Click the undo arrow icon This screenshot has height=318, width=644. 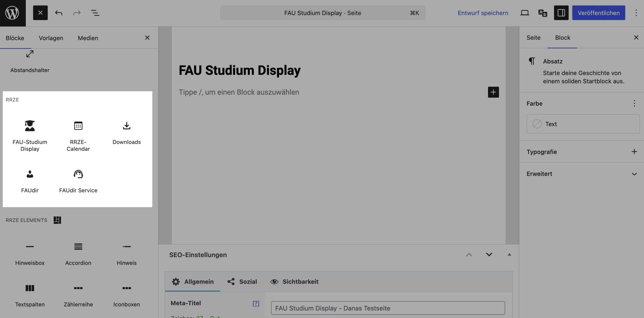tap(59, 13)
